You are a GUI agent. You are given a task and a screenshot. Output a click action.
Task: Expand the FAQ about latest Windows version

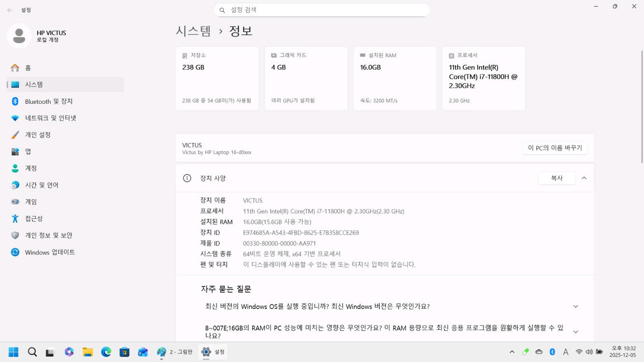coord(575,306)
